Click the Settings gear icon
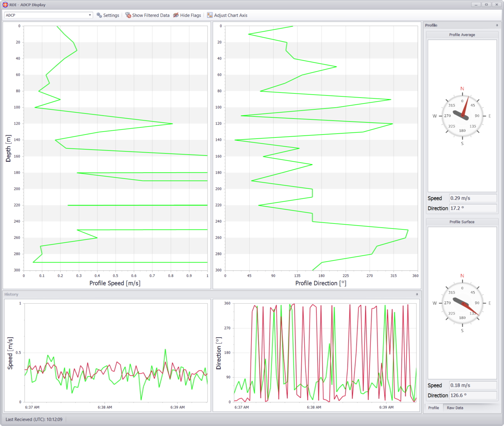Viewport: 504px width, 426px height. (99, 15)
